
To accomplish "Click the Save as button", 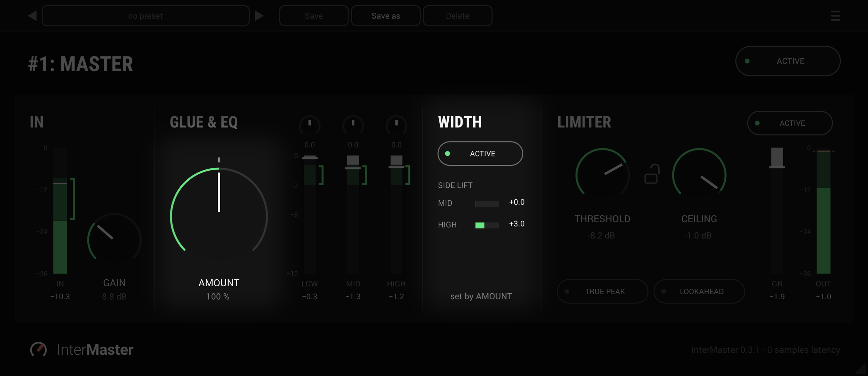I will (385, 16).
